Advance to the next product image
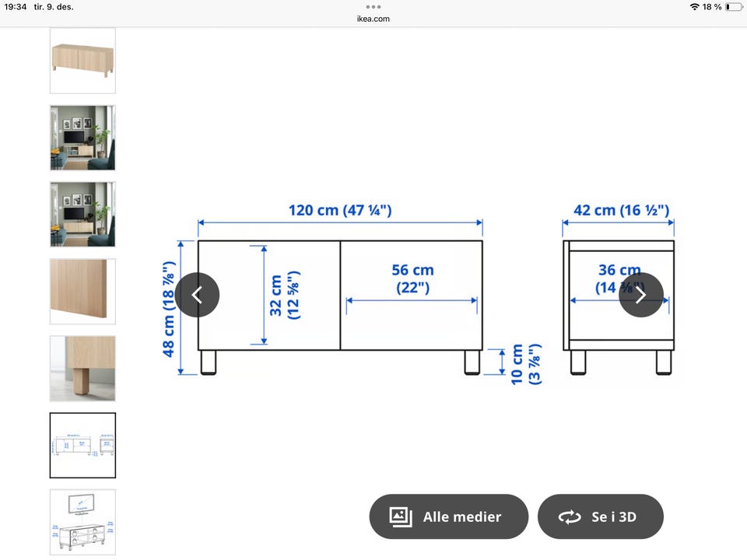 click(x=640, y=295)
